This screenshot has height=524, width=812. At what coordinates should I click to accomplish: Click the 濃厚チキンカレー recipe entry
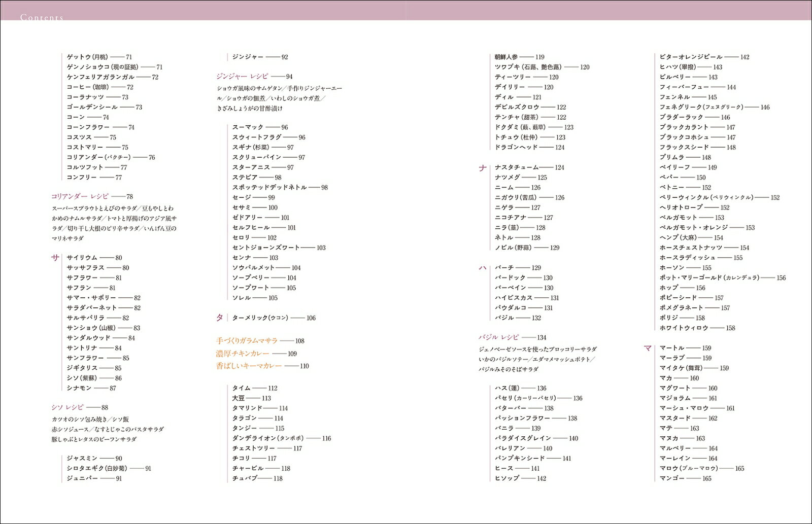[x=242, y=354]
